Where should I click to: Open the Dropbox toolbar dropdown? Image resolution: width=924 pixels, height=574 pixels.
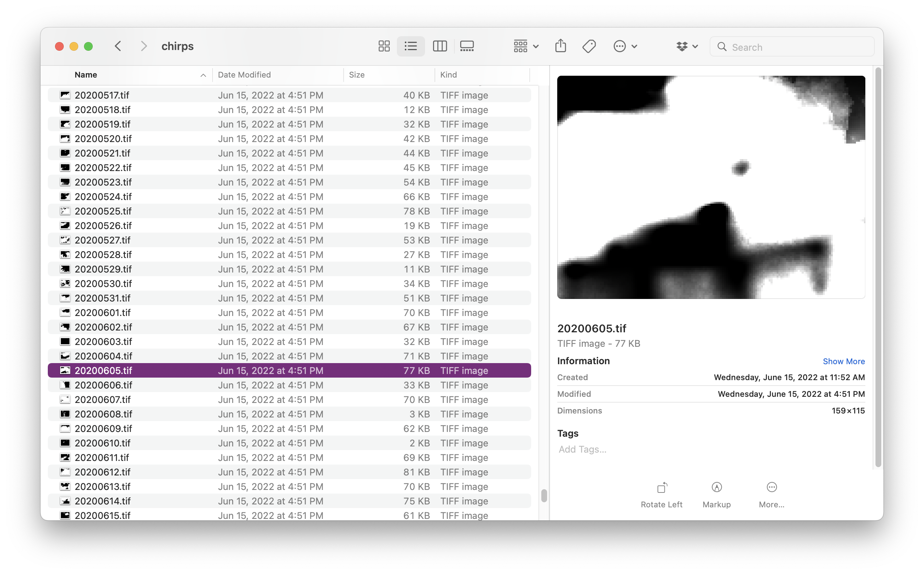tap(686, 46)
